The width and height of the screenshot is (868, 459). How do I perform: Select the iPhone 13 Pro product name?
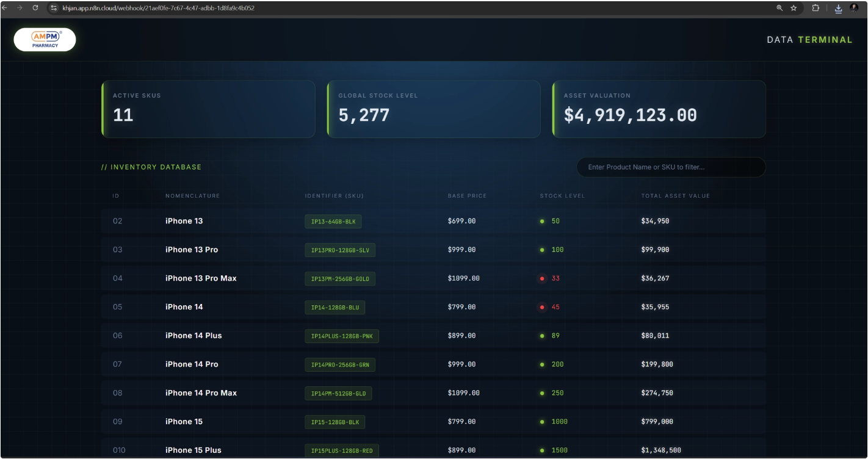coord(192,250)
